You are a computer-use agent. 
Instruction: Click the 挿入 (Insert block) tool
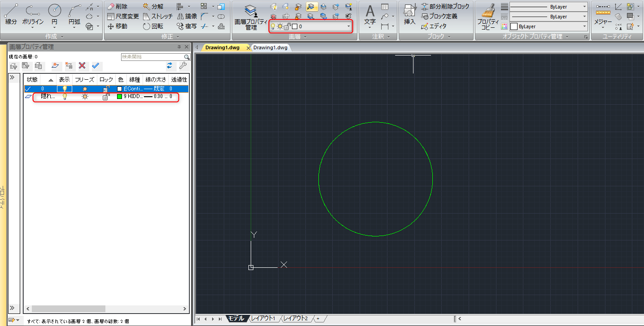(409, 14)
